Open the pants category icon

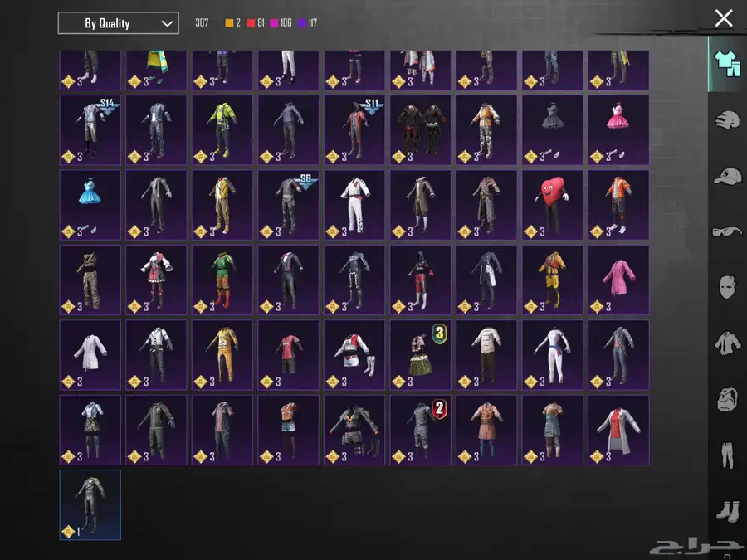pos(727,455)
